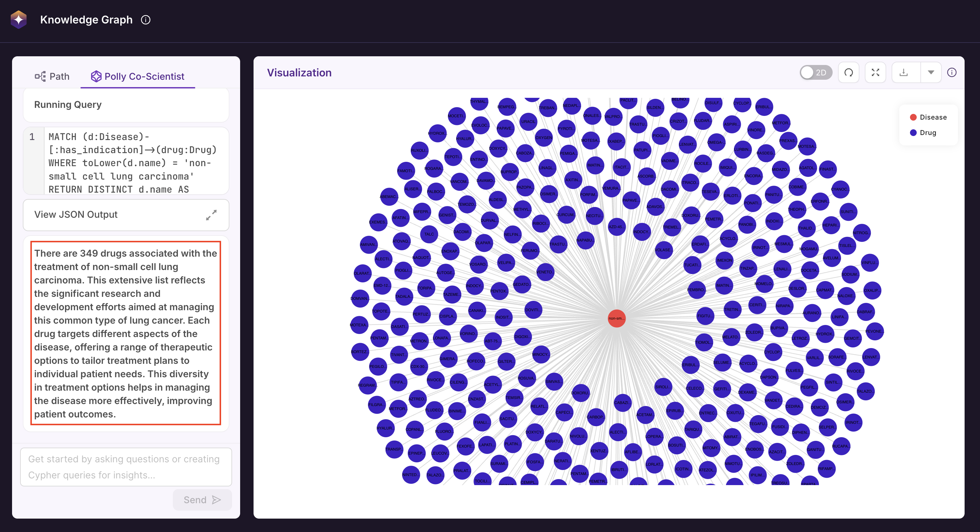This screenshot has width=980, height=532.
Task: Click the Send button
Action: coord(202,500)
